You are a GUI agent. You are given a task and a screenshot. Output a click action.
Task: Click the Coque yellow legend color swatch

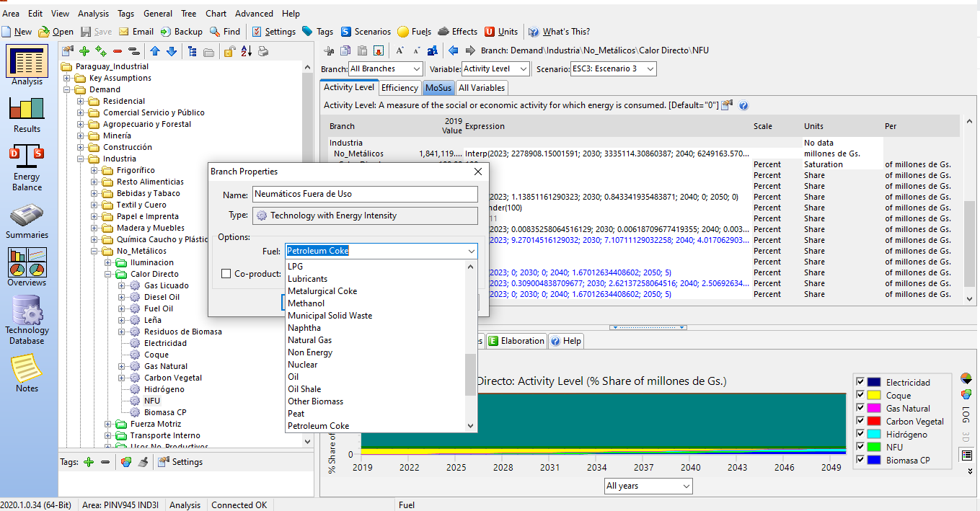click(x=874, y=395)
